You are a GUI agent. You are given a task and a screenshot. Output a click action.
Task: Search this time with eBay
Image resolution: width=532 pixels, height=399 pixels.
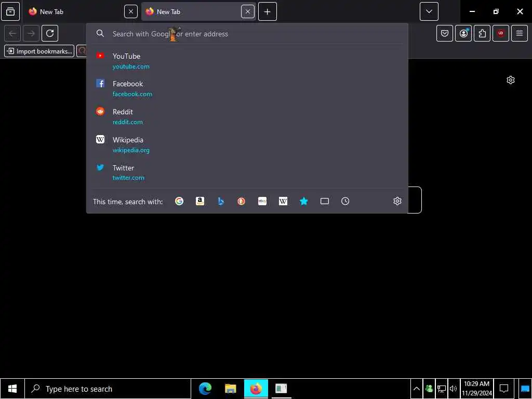point(262,201)
